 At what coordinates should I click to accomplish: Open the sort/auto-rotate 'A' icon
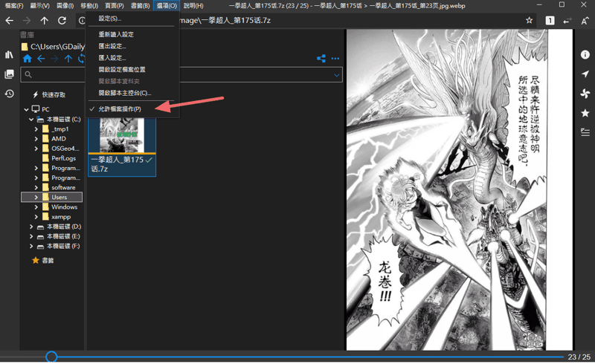point(585,21)
